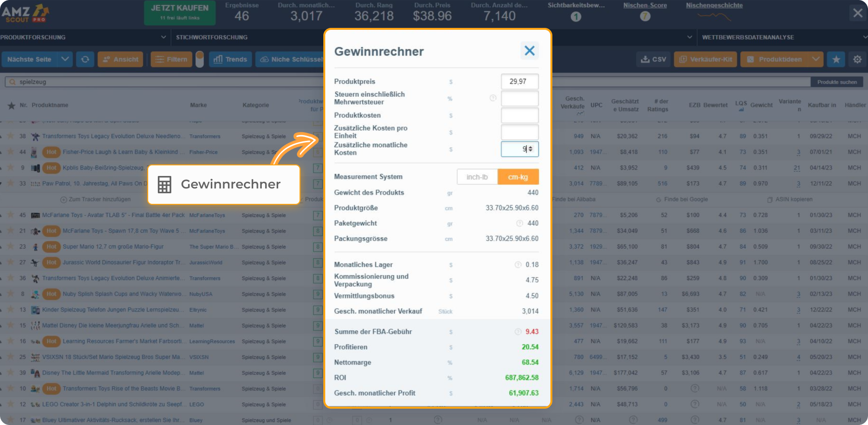Viewport: 868px width, 425px height.
Task: Click the Nächste Seite button
Action: pos(29,59)
